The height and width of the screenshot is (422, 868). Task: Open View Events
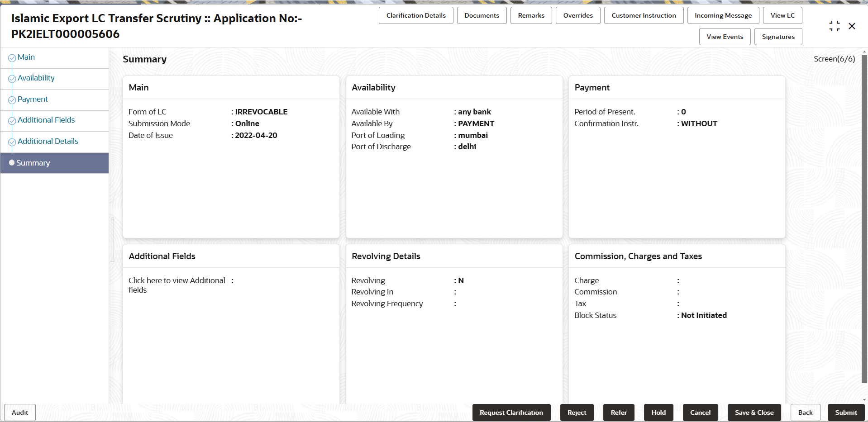tap(725, 37)
